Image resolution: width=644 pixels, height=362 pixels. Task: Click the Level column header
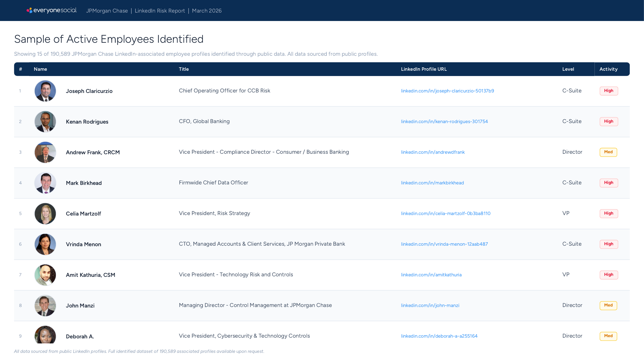[x=568, y=69]
